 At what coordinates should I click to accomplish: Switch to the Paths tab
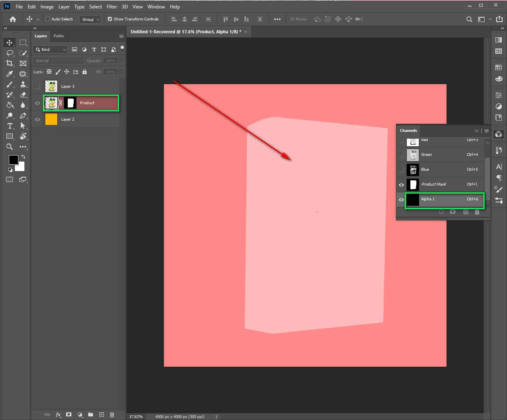[59, 36]
